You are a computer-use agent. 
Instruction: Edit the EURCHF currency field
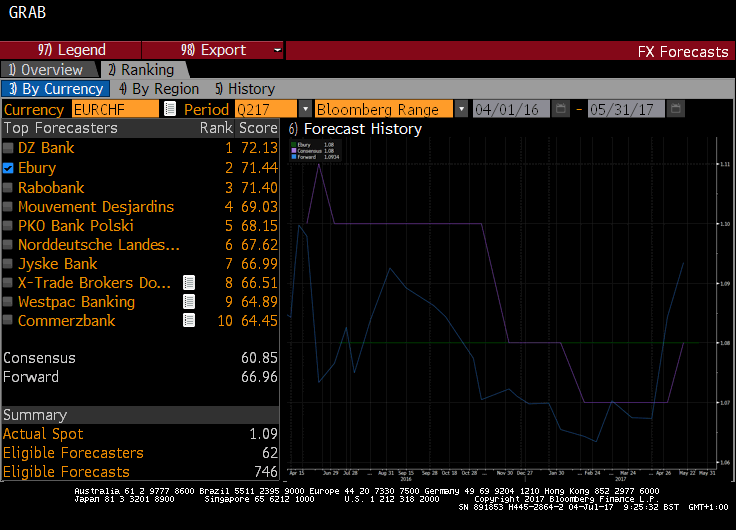click(115, 109)
